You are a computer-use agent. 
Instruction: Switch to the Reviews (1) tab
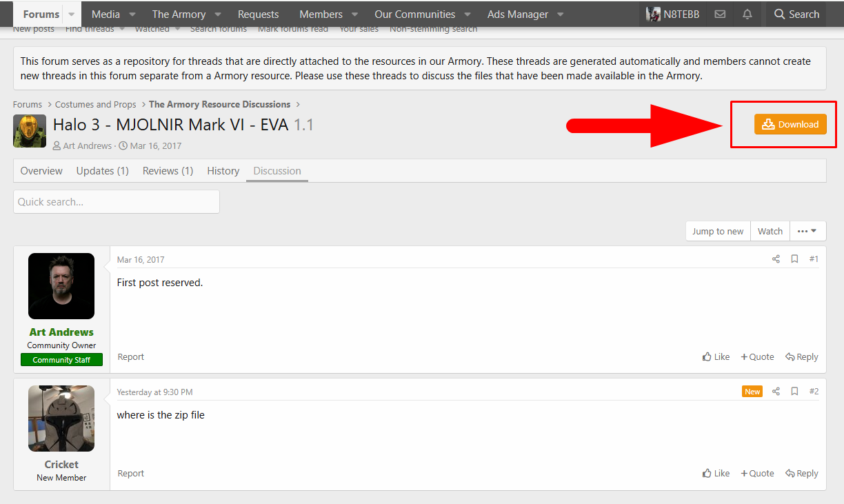click(168, 171)
